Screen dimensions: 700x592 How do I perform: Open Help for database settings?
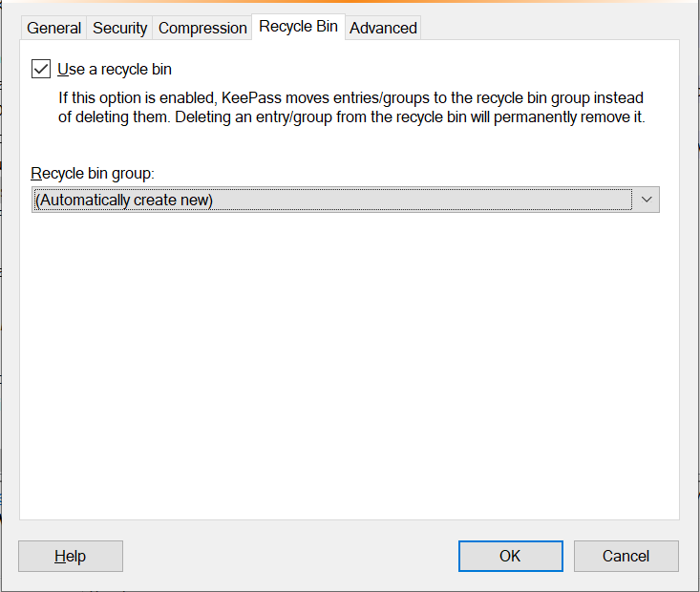click(x=71, y=557)
